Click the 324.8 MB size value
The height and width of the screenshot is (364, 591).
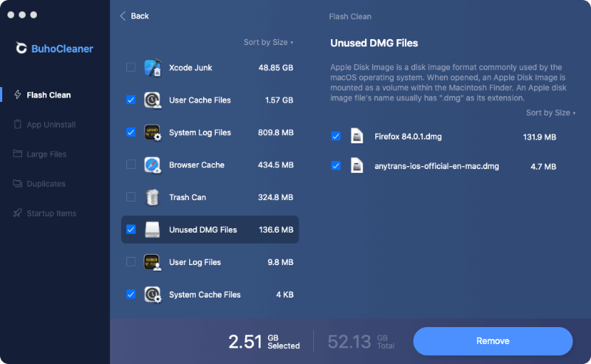[276, 197]
